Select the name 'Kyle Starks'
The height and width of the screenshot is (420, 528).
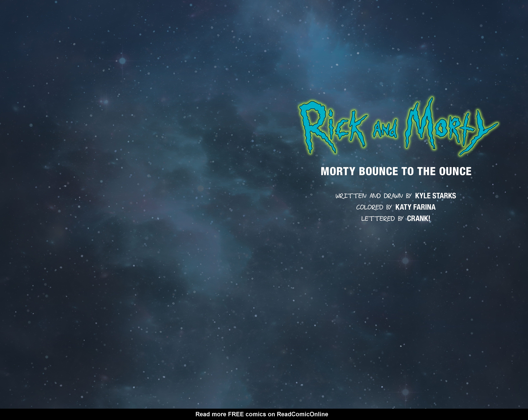435,196
